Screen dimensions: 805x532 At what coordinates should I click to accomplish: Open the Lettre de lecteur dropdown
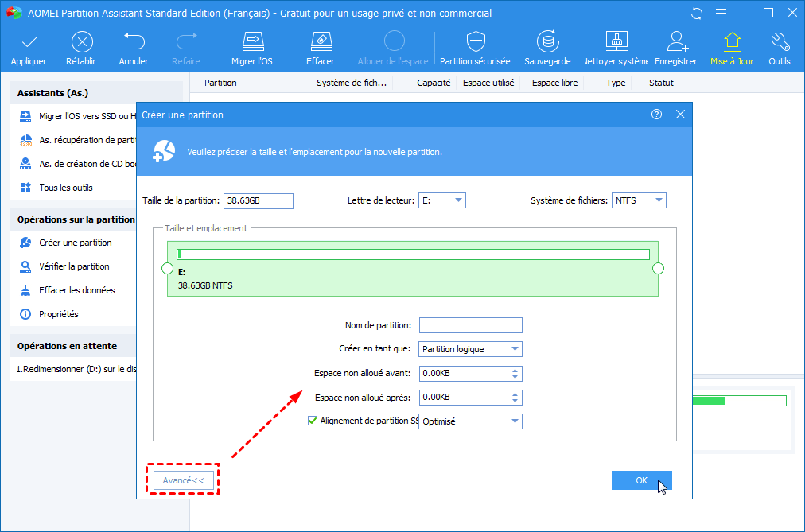(442, 200)
